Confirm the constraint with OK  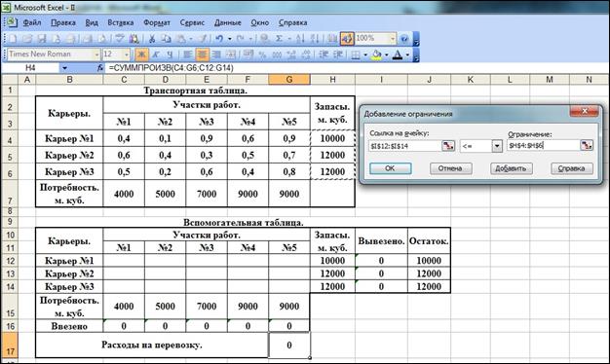390,168
